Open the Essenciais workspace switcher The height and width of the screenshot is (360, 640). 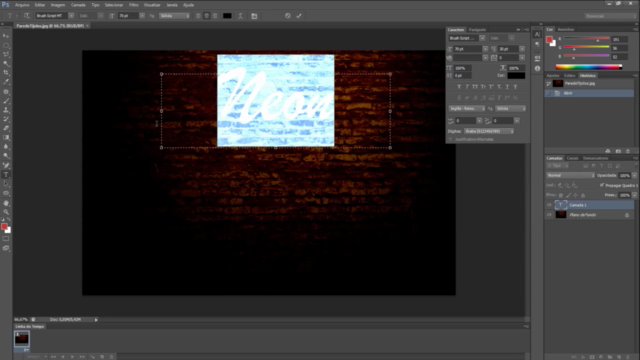tap(610, 16)
